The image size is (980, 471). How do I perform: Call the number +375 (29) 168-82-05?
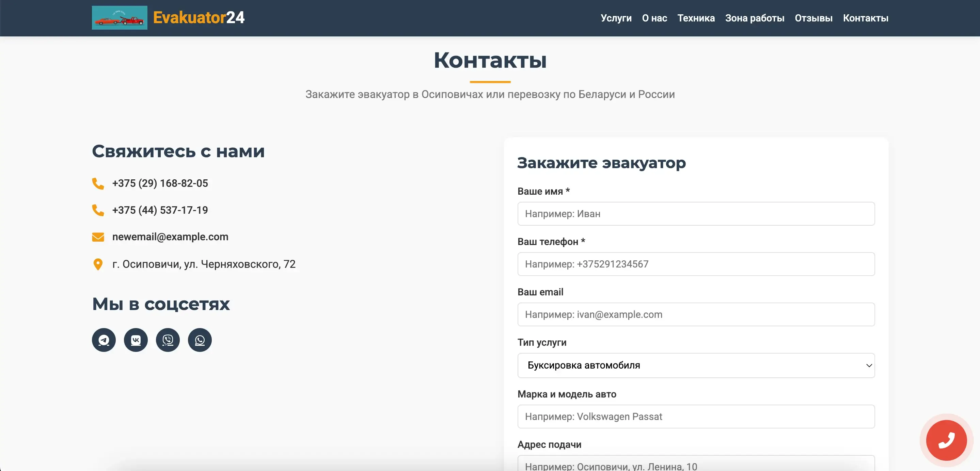160,183
